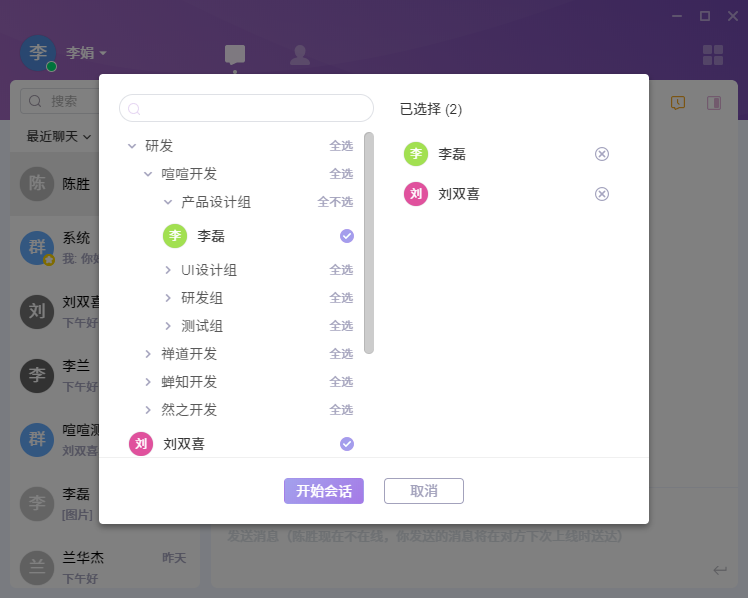Image resolution: width=748 pixels, height=598 pixels.
Task: Remove 刘双喜 from selected list
Action: tap(602, 194)
